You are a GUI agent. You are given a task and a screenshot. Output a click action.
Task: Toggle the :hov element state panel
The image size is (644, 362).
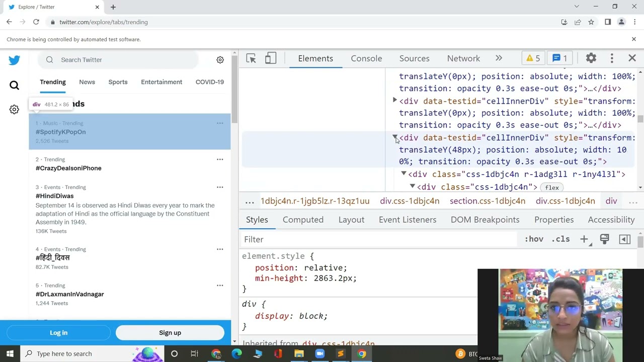click(x=534, y=239)
